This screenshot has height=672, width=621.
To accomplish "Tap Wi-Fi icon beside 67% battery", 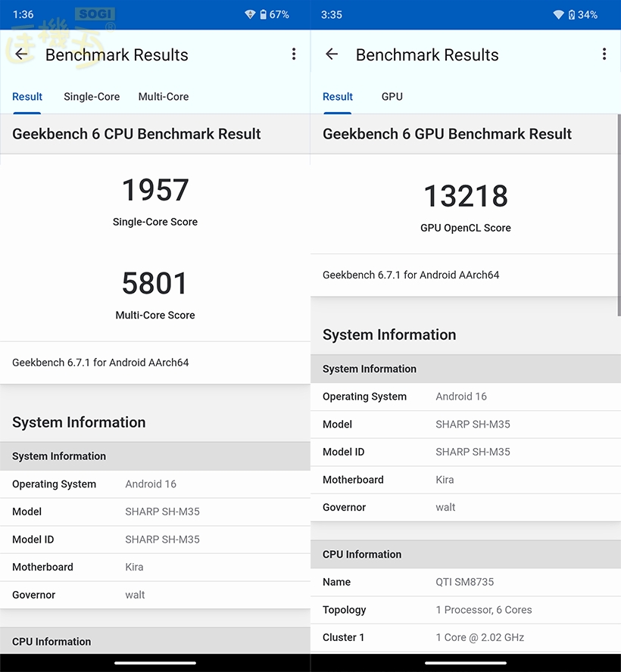I will point(250,14).
